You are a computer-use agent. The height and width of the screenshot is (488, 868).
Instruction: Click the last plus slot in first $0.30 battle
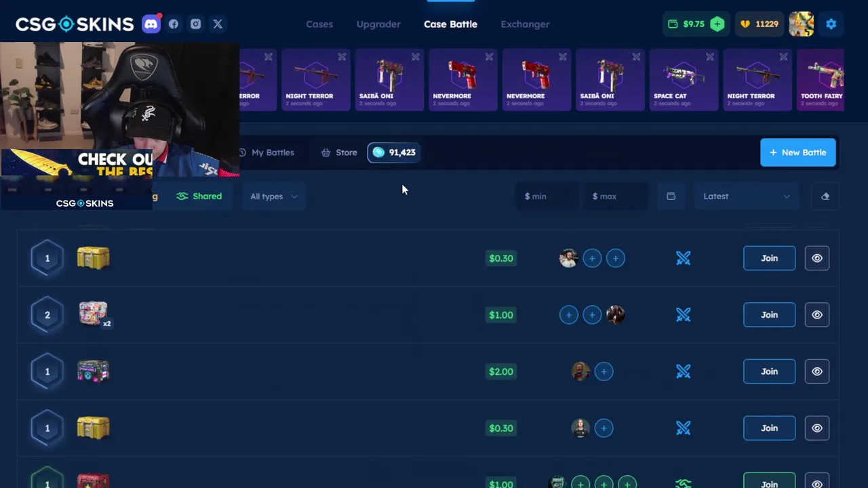pos(616,258)
